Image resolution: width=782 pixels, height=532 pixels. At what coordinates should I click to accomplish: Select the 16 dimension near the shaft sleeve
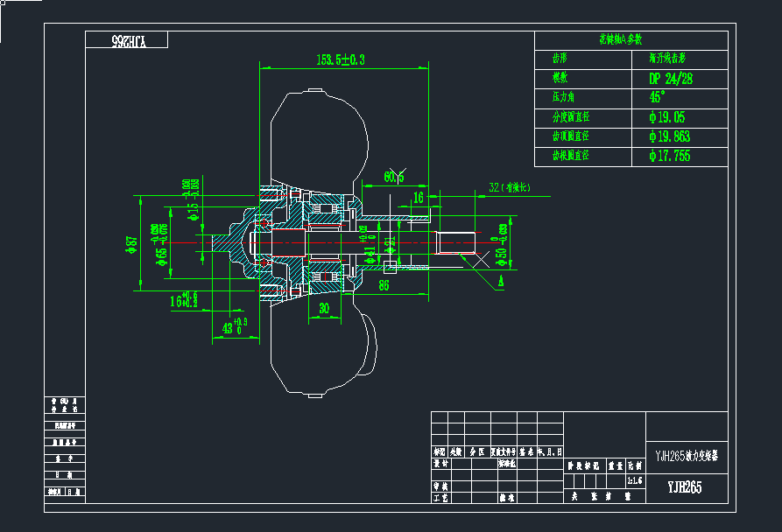click(x=419, y=199)
